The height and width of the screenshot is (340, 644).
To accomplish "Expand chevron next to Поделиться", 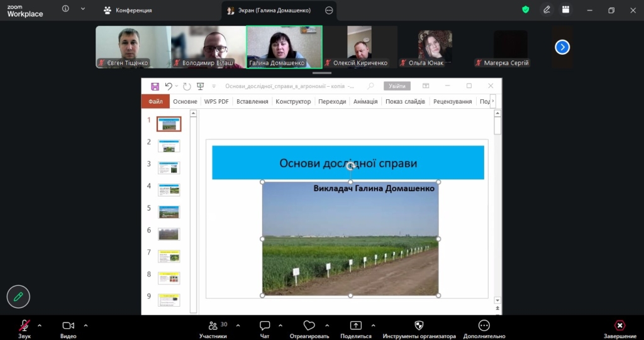I will pos(373,326).
